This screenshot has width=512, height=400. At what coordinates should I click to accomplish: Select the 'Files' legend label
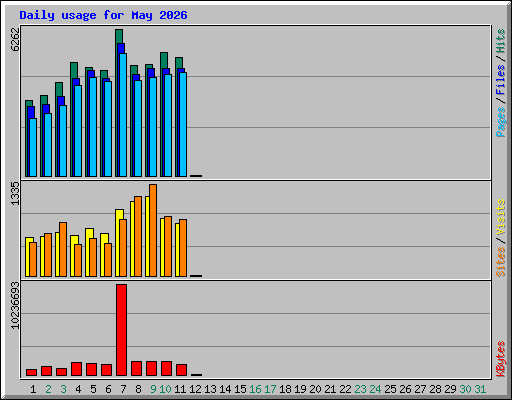pos(501,79)
